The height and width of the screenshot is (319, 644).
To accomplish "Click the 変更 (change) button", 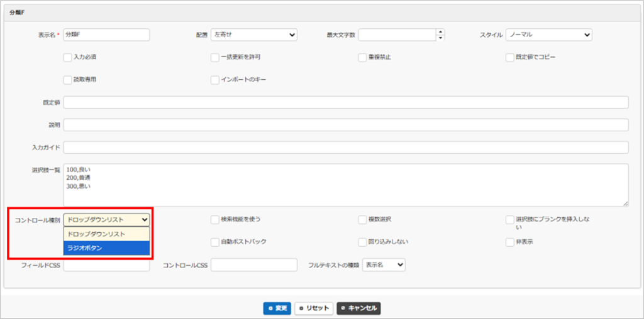I will click(277, 308).
